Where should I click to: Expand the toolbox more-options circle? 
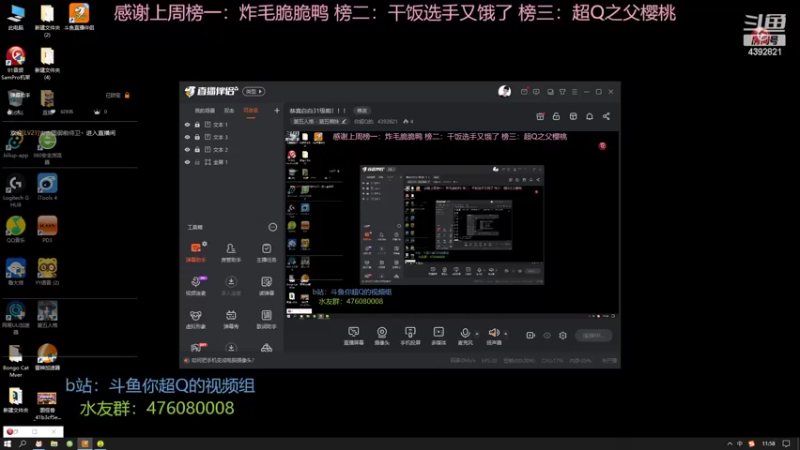(x=272, y=227)
